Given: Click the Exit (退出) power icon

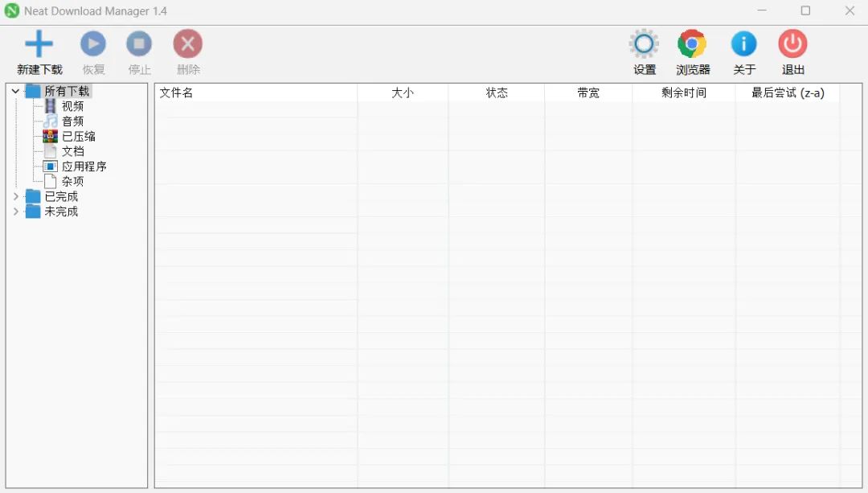Looking at the screenshot, I should pyautogui.click(x=792, y=44).
